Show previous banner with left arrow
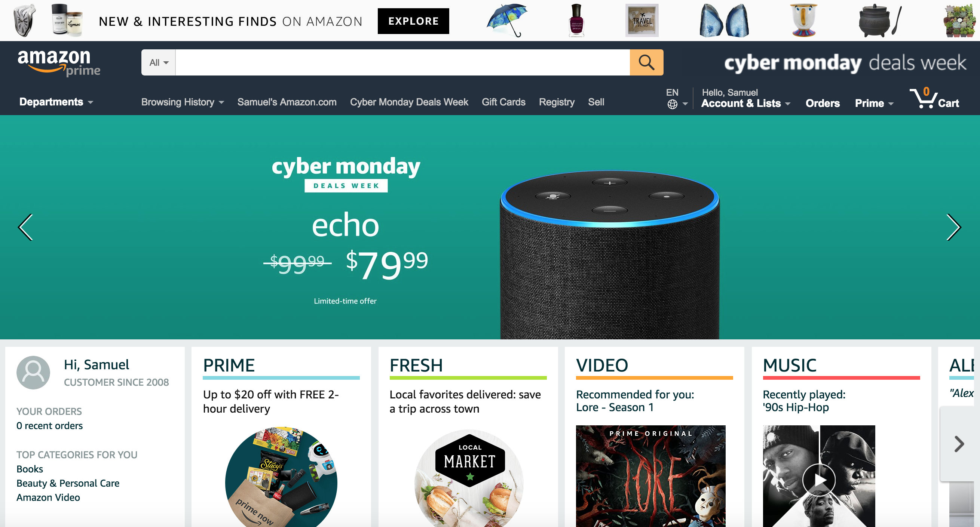 point(25,227)
